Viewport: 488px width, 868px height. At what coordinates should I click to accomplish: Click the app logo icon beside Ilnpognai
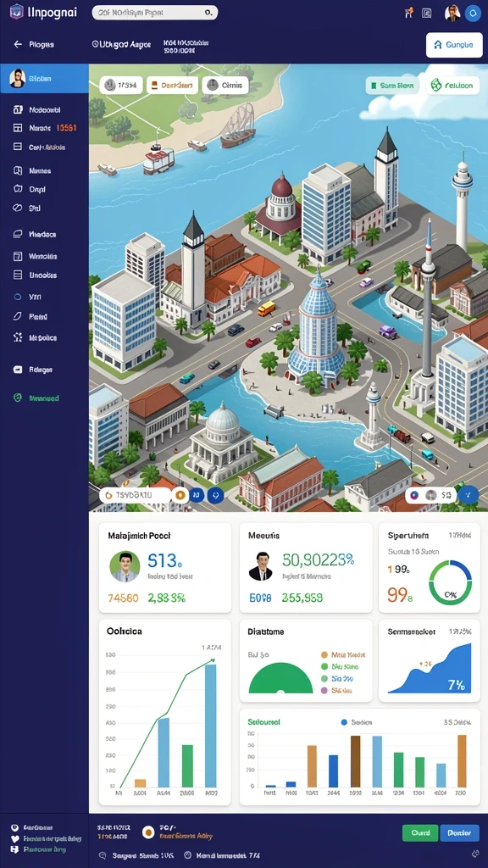click(16, 12)
